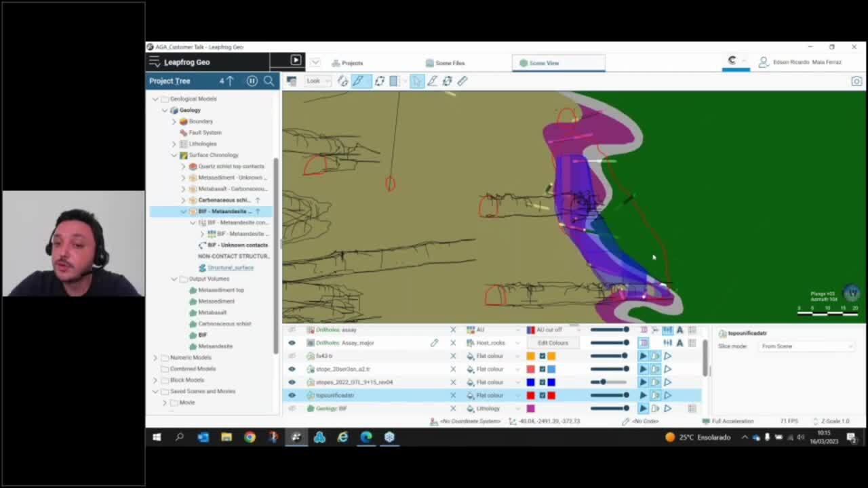Click the edit pencil on Drillholes Assay_major row
The image size is (868, 488).
pyautogui.click(x=434, y=343)
